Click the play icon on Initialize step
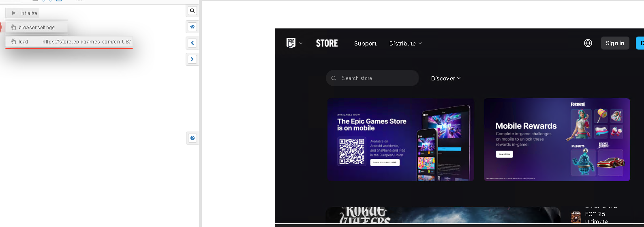 14,13
